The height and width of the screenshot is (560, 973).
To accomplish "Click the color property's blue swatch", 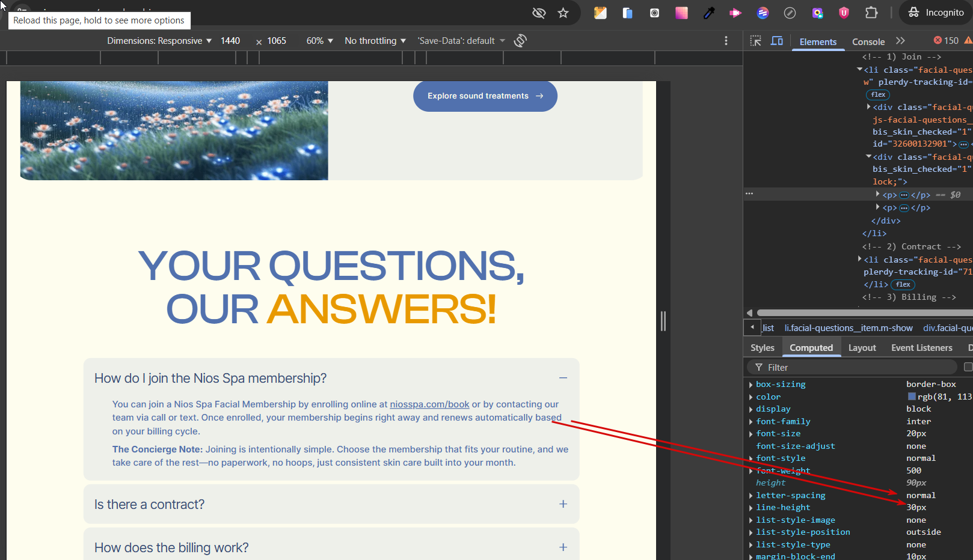I will click(x=912, y=397).
